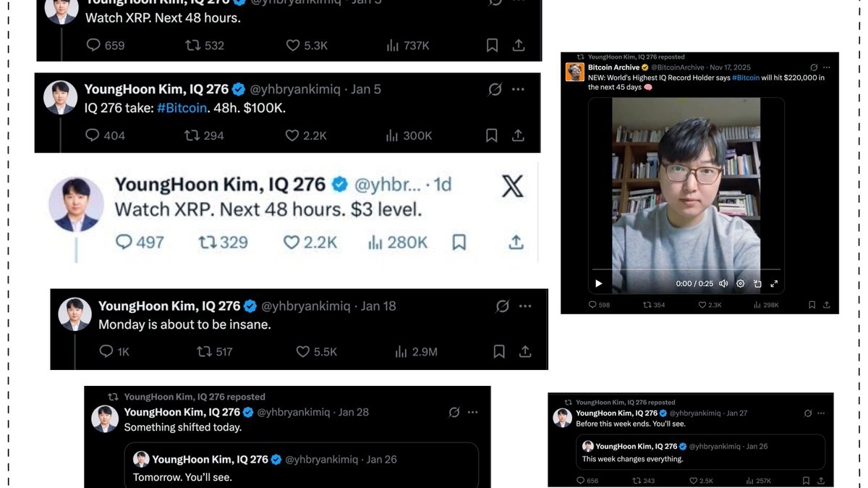Viewport: 868px width, 488px height.
Task: Make the Bitcoin Archive video fullscreen
Action: point(774,284)
